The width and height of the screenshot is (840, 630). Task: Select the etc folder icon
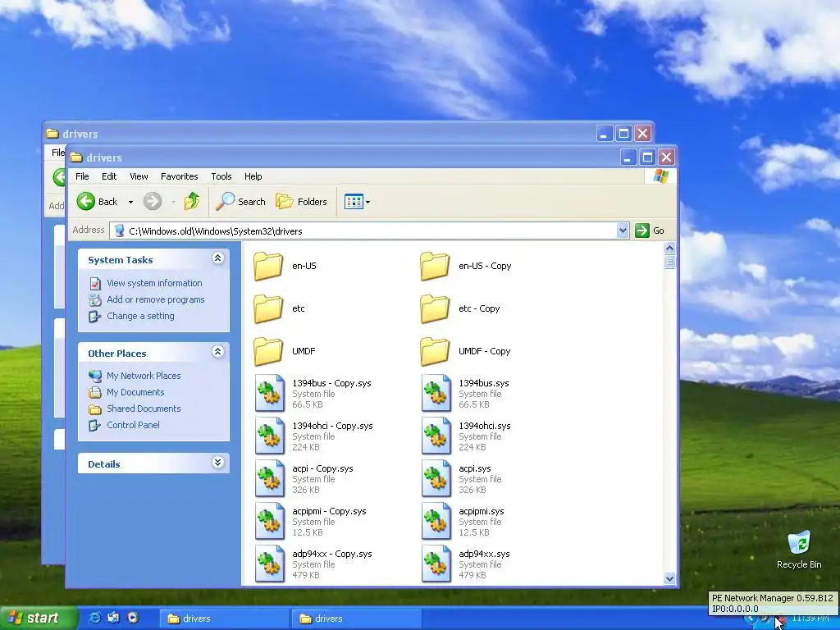pyautogui.click(x=268, y=308)
